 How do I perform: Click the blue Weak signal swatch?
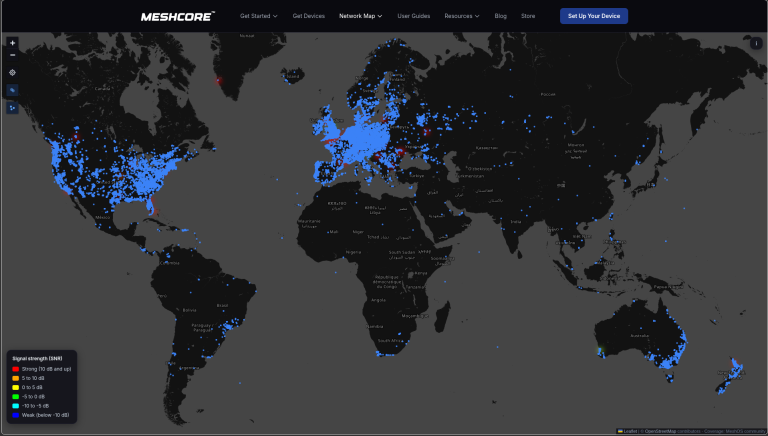(16, 415)
